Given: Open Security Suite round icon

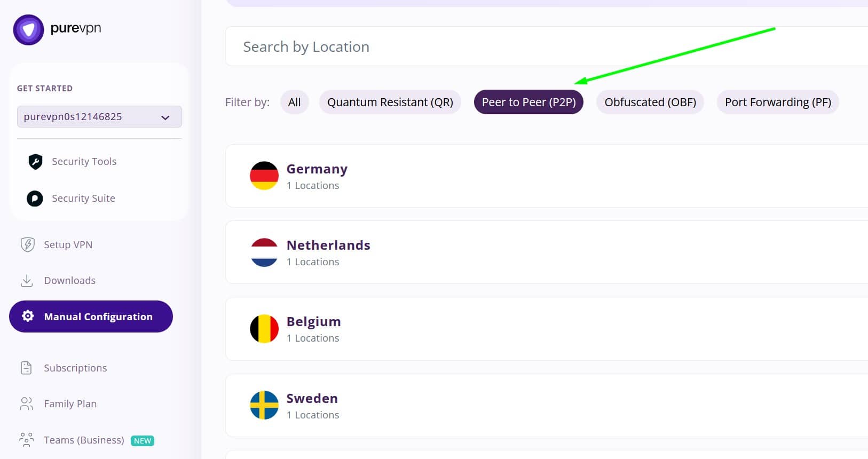Looking at the screenshot, I should pyautogui.click(x=35, y=199).
